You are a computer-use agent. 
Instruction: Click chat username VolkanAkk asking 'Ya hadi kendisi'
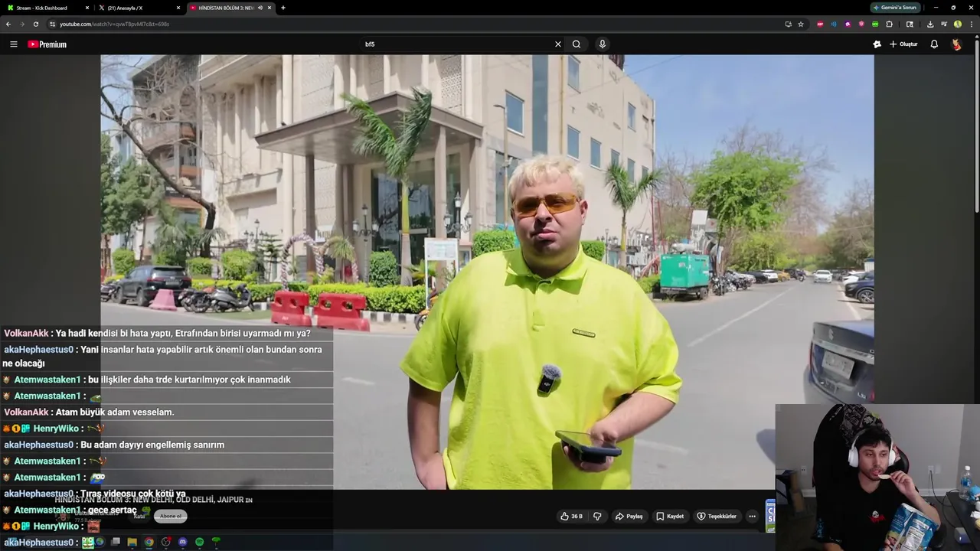(26, 334)
